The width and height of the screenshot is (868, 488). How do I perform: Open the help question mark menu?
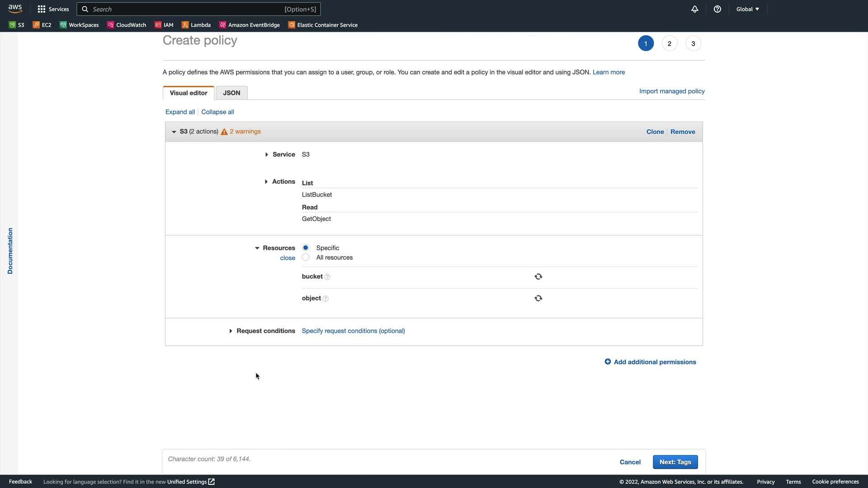pos(717,9)
